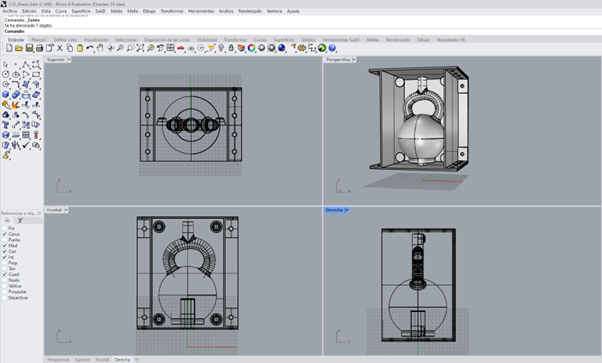Image resolution: width=602 pixels, height=363 pixels.
Task: Click the Zoom Extents icon
Action: coord(140,48)
